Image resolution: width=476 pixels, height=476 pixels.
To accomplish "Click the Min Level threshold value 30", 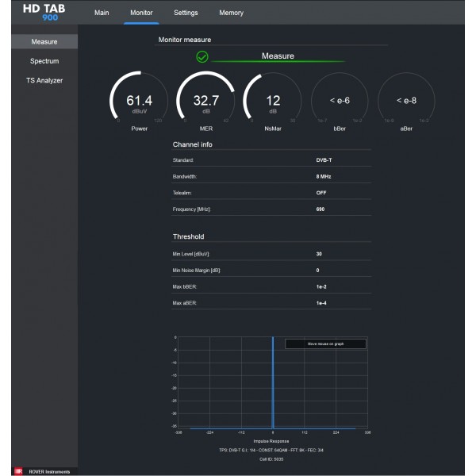I will pos(319,254).
